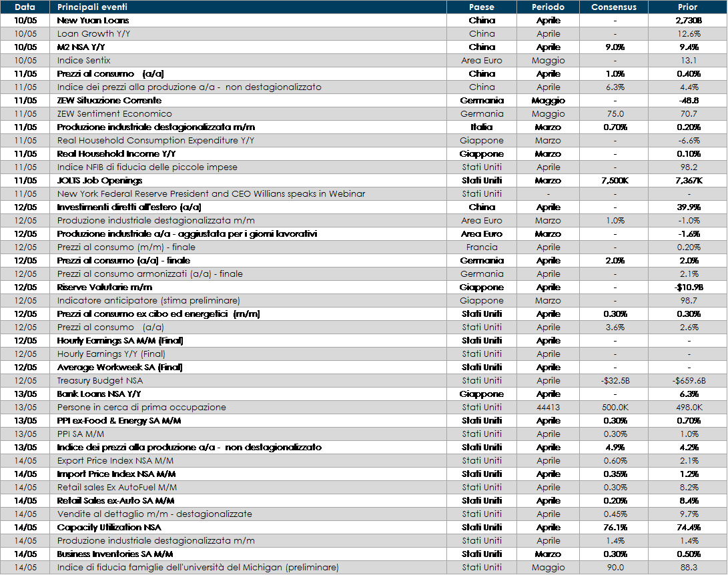Select the 'Indice Sentix' event row
The width and height of the screenshot is (728, 575).
[x=84, y=60]
